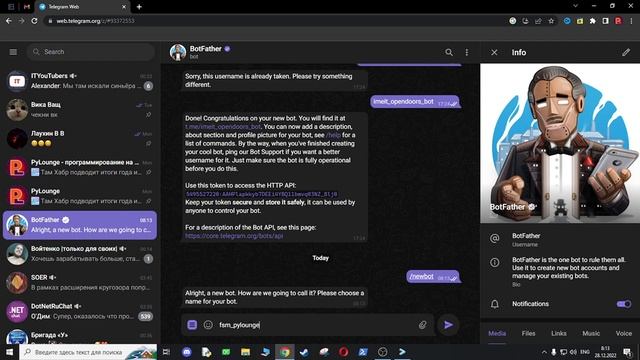
Task: Open the bot commands menu button
Action: pos(192,325)
